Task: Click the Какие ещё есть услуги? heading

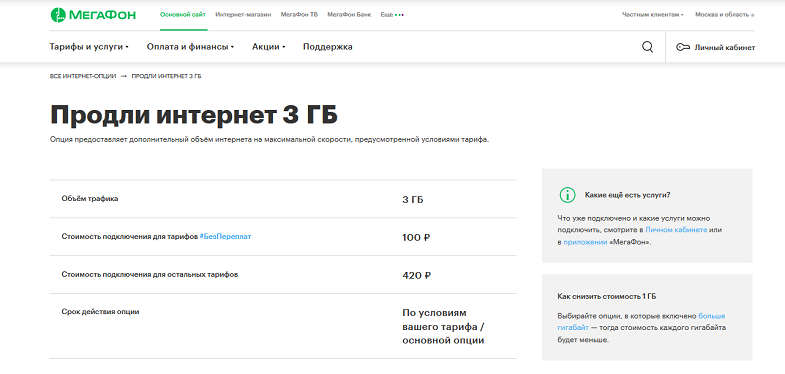Action: coord(628,195)
